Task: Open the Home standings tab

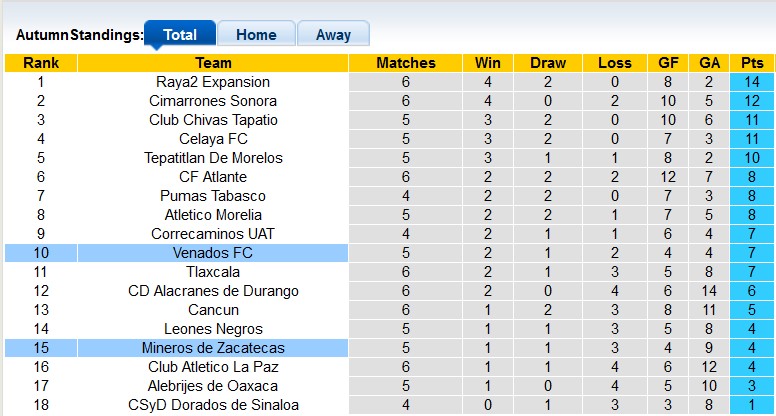Action: [256, 34]
